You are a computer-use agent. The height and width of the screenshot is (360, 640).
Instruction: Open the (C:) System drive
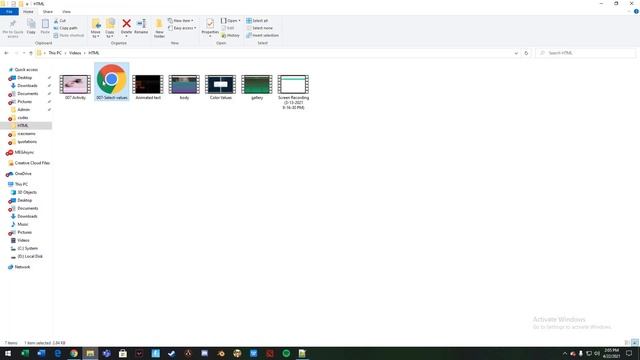27,249
